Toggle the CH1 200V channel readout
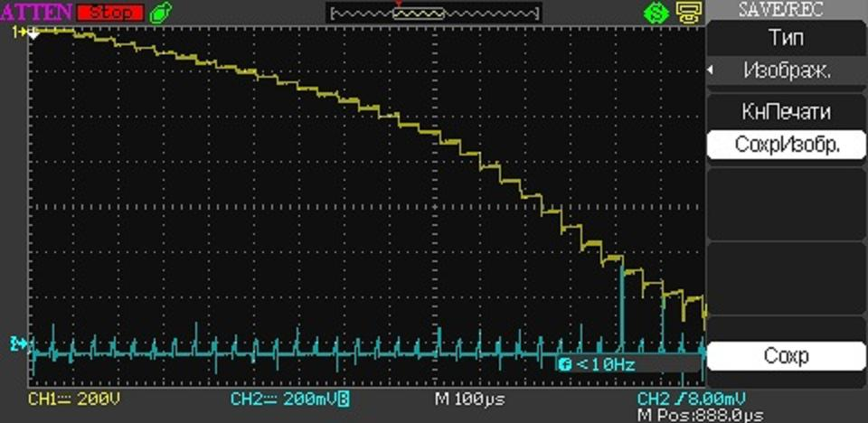 coord(74,399)
